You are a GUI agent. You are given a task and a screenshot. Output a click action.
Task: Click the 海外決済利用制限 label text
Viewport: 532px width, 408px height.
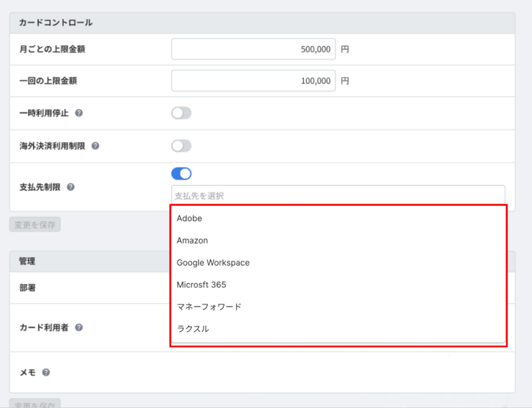click(52, 146)
